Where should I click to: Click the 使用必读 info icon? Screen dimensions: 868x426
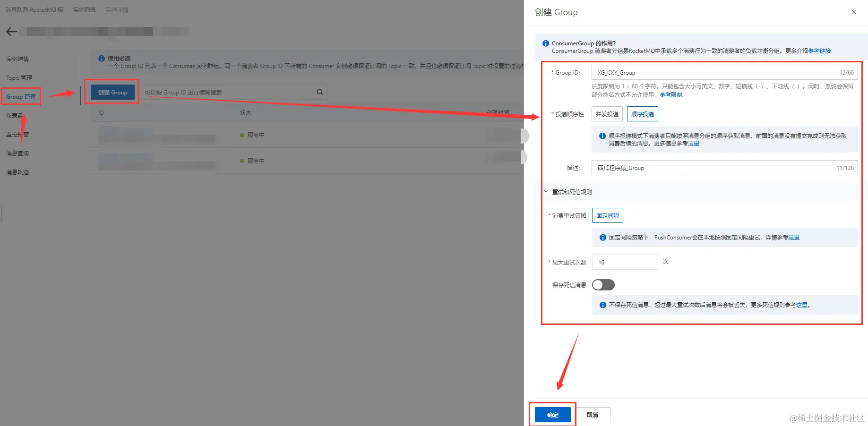pos(102,59)
